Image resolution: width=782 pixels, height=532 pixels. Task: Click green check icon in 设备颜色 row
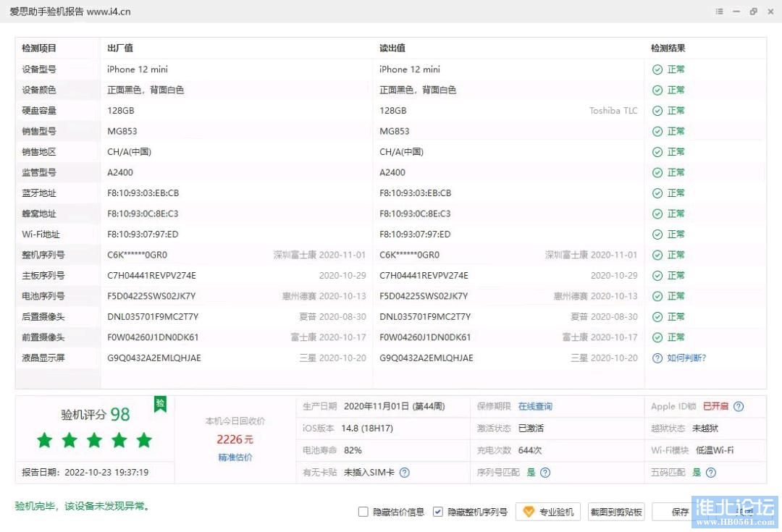(x=657, y=90)
